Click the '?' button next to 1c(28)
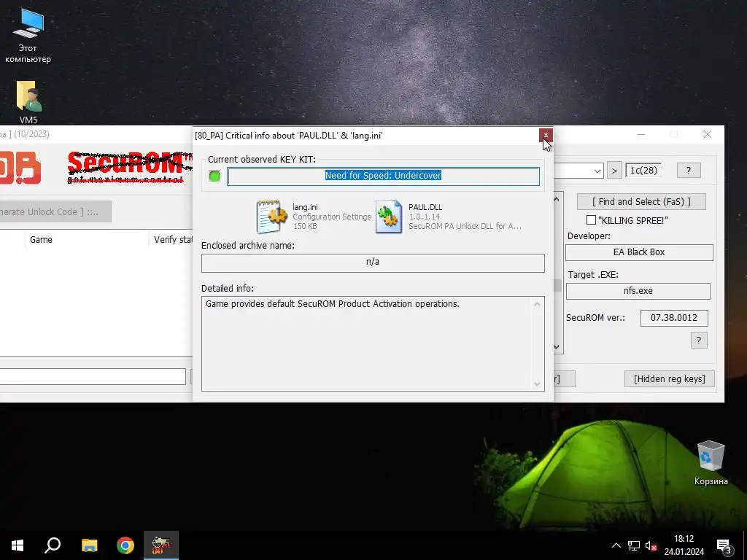747x560 pixels. coord(689,170)
